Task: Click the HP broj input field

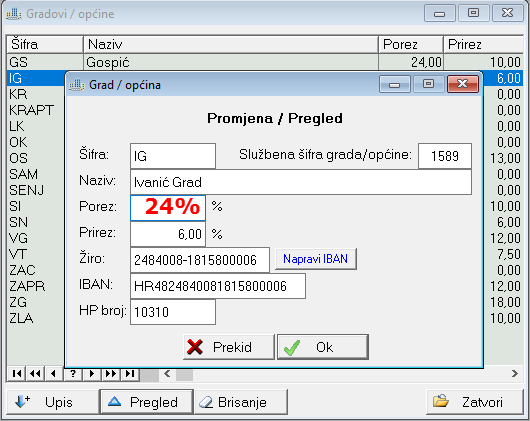Action: point(173,312)
